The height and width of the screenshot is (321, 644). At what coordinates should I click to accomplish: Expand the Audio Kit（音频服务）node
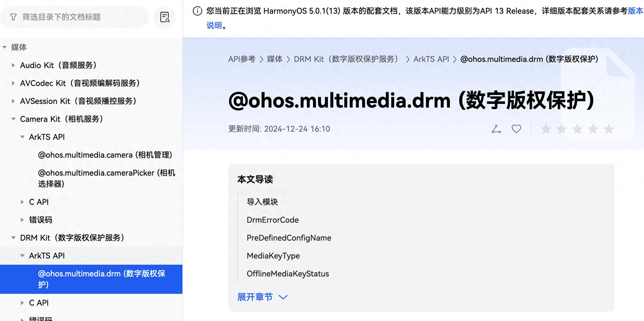click(13, 65)
